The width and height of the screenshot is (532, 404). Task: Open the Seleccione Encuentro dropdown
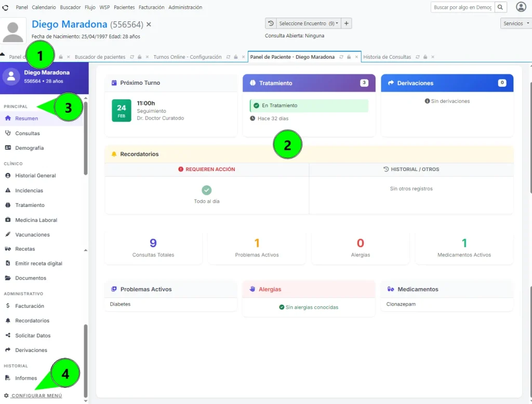[309, 23]
